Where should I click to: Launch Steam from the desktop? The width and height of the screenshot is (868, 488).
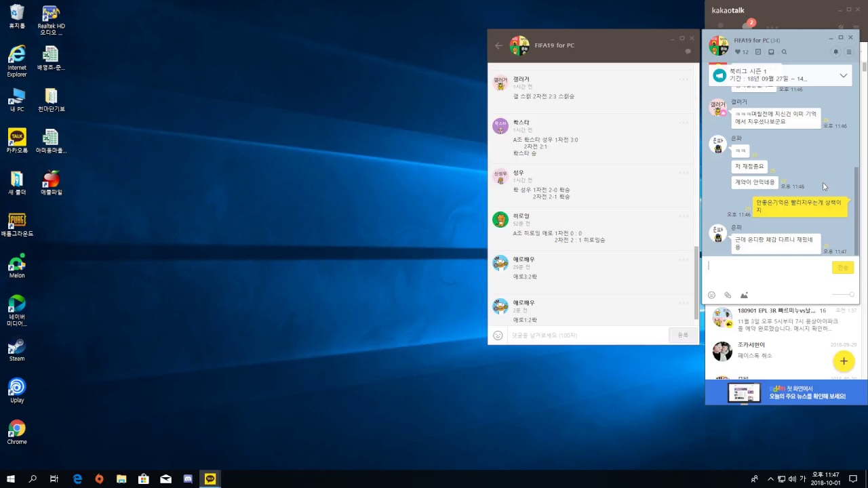coord(17,349)
